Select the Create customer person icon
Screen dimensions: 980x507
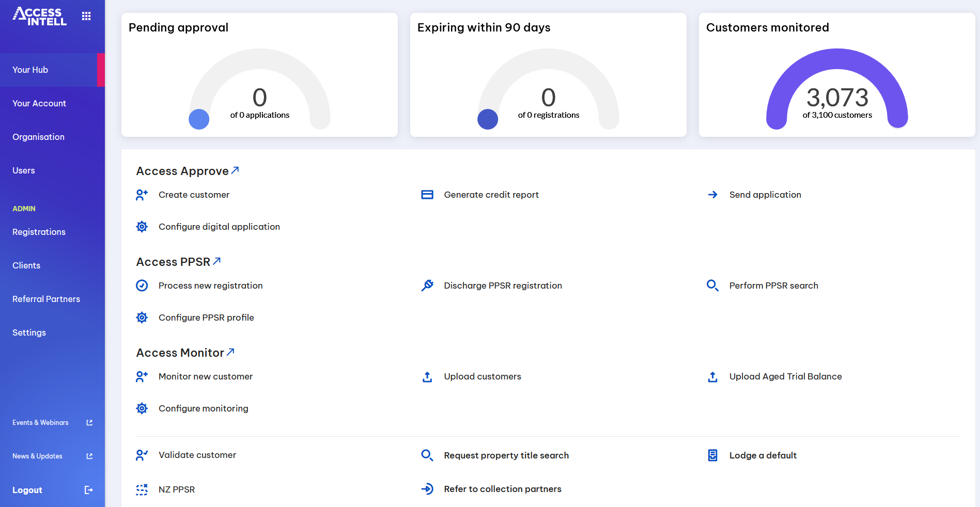(142, 195)
